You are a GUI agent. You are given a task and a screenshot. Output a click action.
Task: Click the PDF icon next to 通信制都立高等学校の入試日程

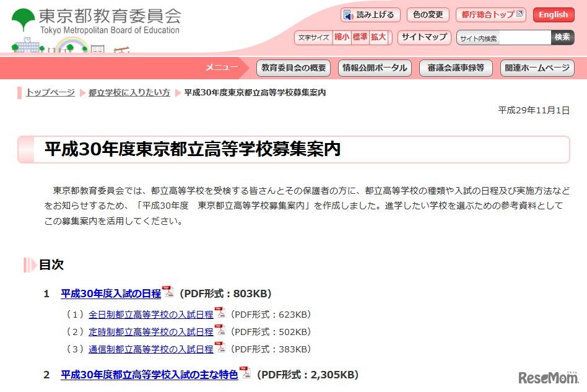pyautogui.click(x=220, y=349)
